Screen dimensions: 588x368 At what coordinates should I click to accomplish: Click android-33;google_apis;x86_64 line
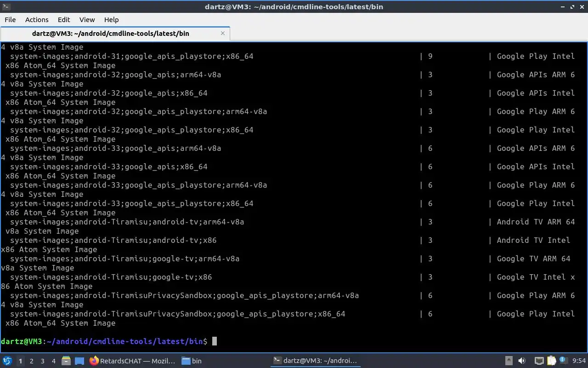[x=108, y=167]
